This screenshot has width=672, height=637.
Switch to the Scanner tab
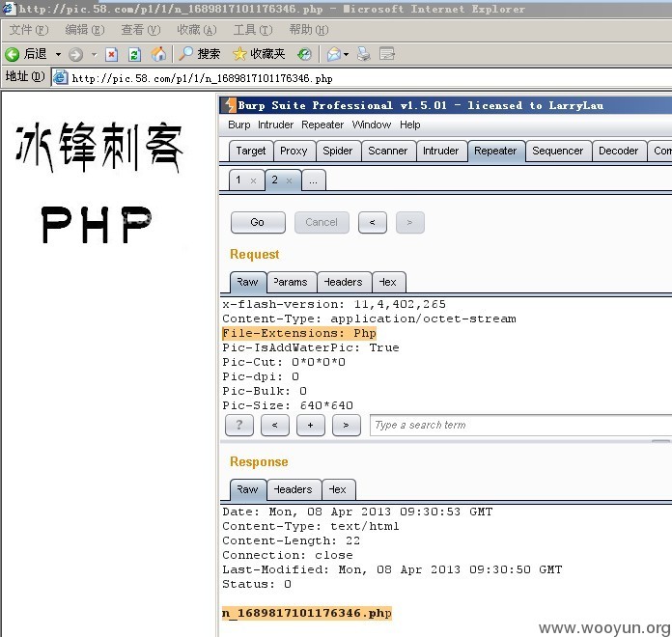(x=388, y=151)
